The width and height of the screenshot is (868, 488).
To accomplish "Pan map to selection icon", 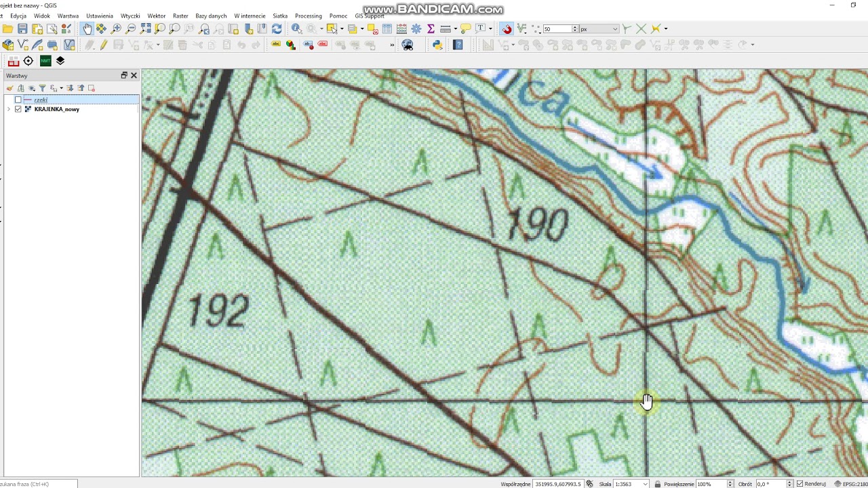I will 101,28.
